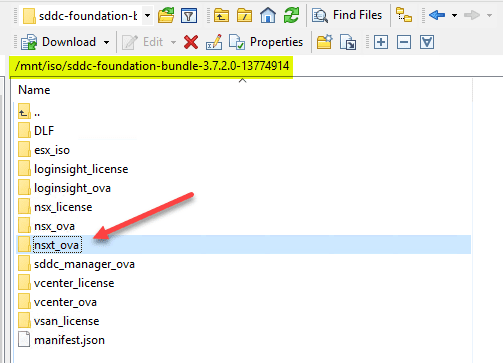Select the DLF folder

(36, 131)
